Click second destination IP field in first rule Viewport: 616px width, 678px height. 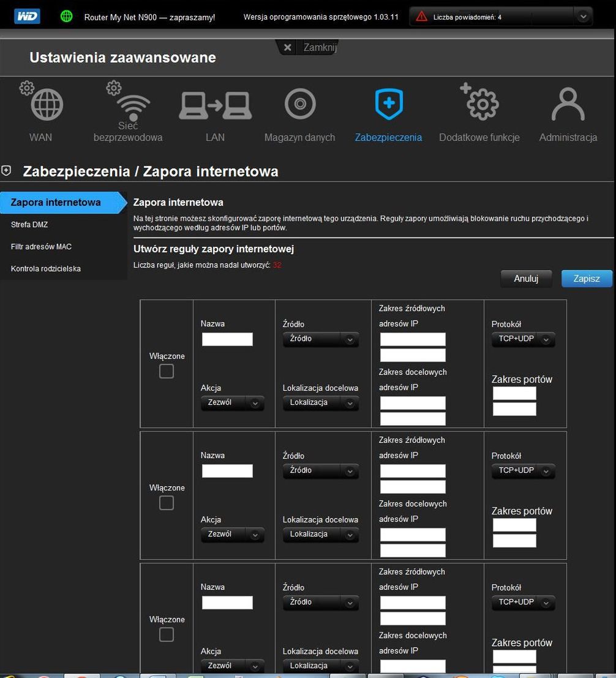point(413,418)
